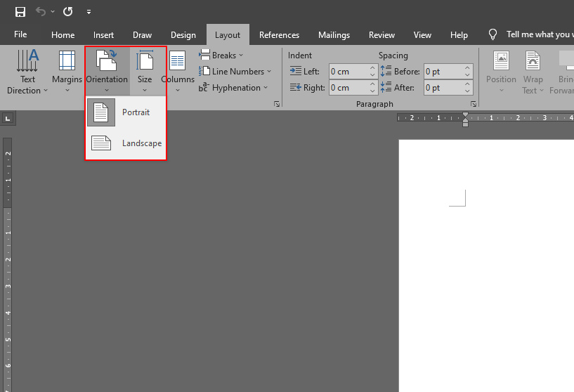This screenshot has width=574, height=392.
Task: Click the Orientation button
Action: (107, 71)
